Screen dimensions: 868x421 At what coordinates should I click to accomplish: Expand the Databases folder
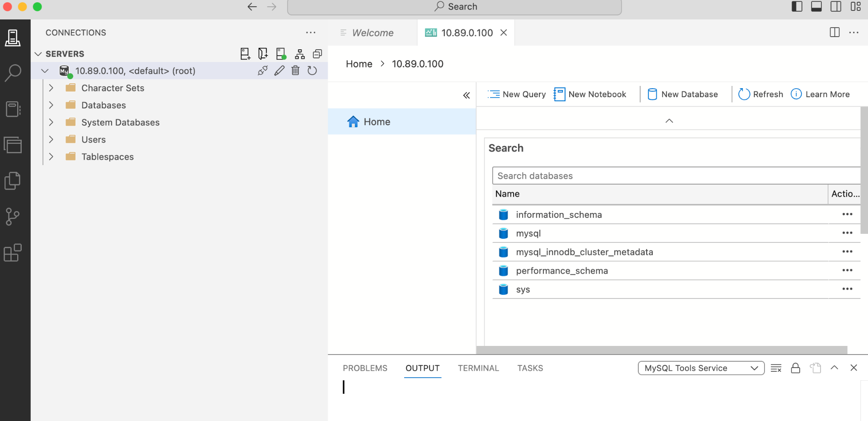[x=51, y=105]
